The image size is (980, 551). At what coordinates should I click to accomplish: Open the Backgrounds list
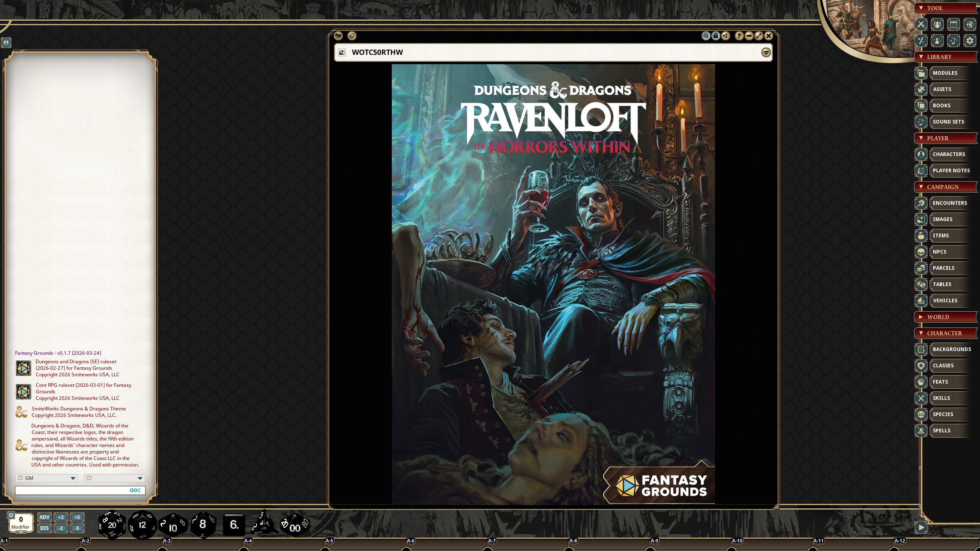point(952,349)
